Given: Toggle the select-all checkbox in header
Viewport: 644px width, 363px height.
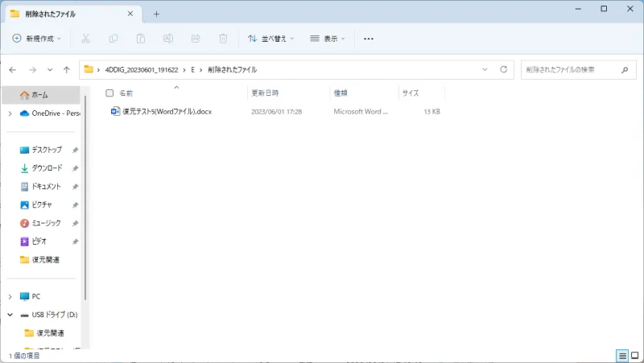Looking at the screenshot, I should pos(109,93).
